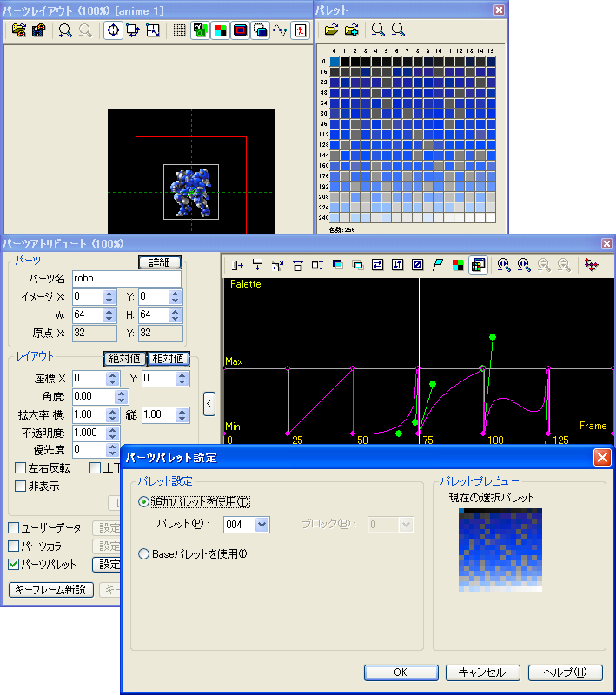Increase the 座標 X spinner value
The height and width of the screenshot is (695, 616).
(x=109, y=374)
